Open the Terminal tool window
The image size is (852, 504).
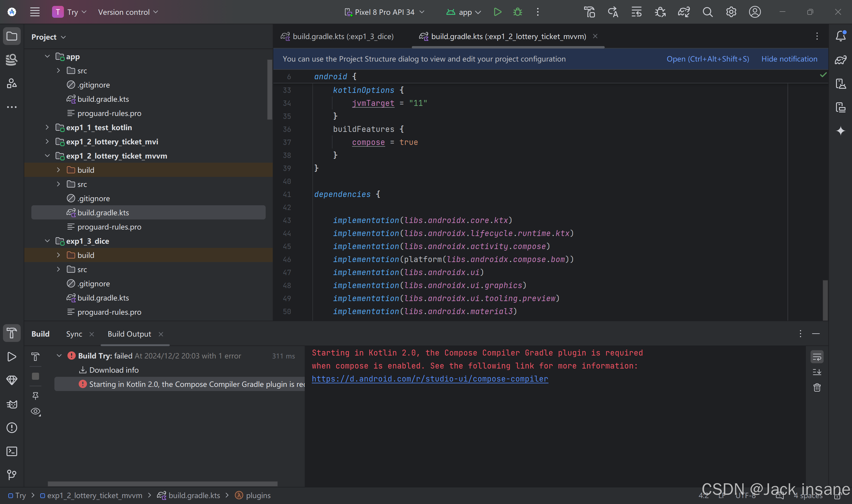pos(12,451)
